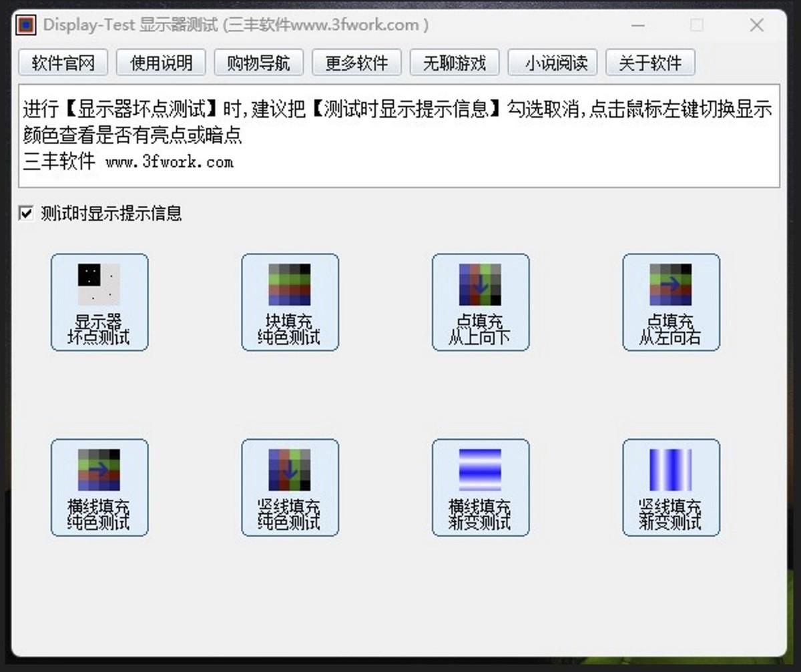The height and width of the screenshot is (672, 801).
Task: Uncheck 测试时显示提示信息 option
Action: [25, 214]
